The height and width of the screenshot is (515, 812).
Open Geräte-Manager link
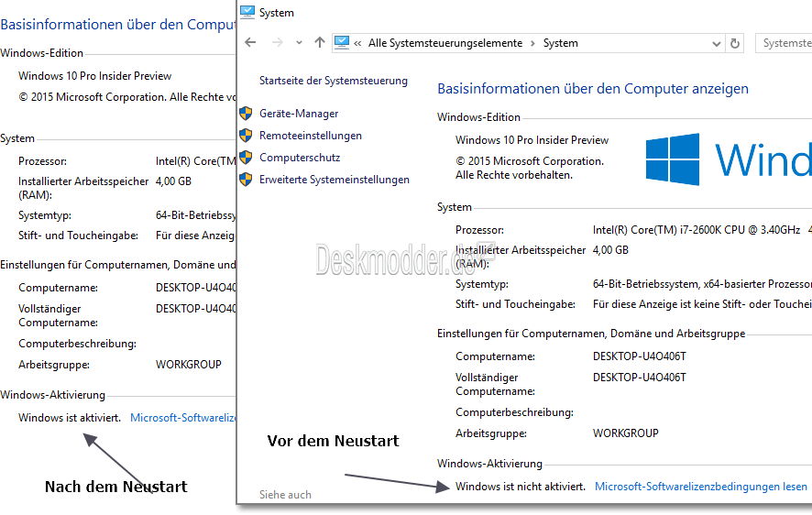299,114
